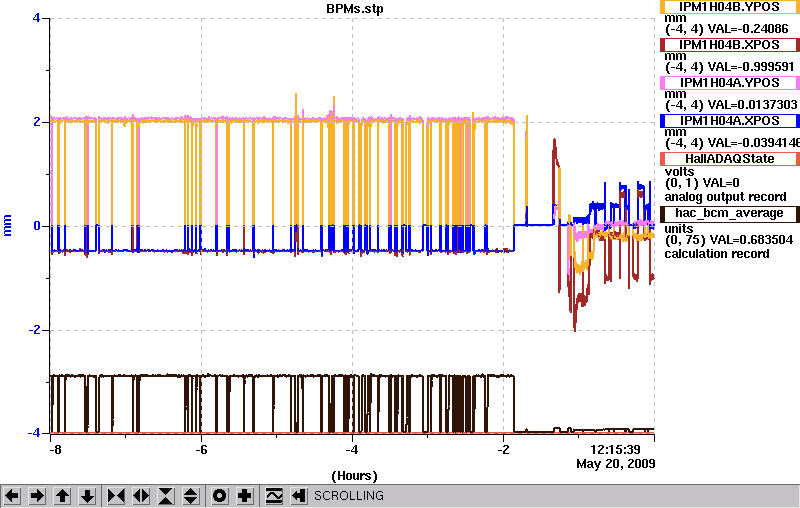Click the -2 tick label on hours axis
The height and width of the screenshot is (508, 800).
[503, 449]
